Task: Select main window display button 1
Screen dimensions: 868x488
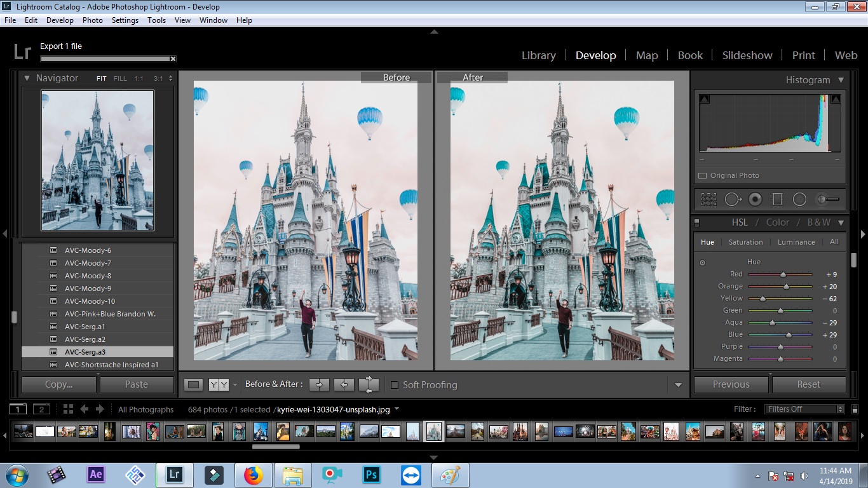Action: pos(18,409)
